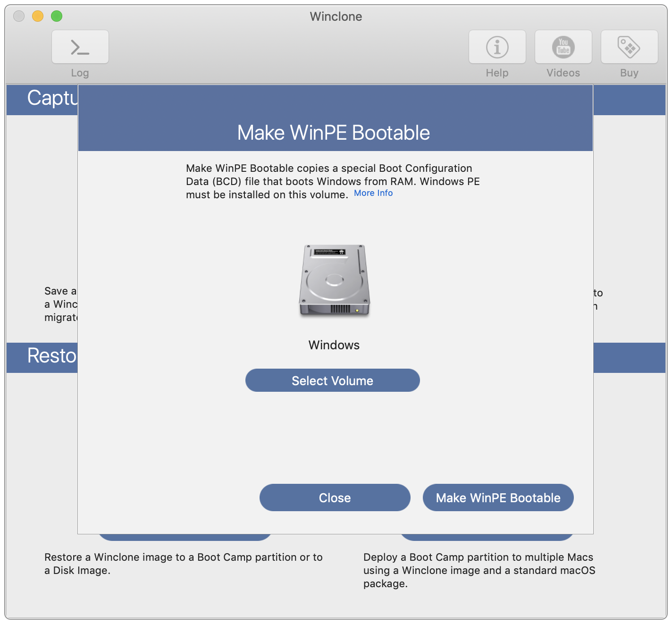The width and height of the screenshot is (672, 624).
Task: Click the Windows hard drive icon
Action: pyautogui.click(x=334, y=280)
